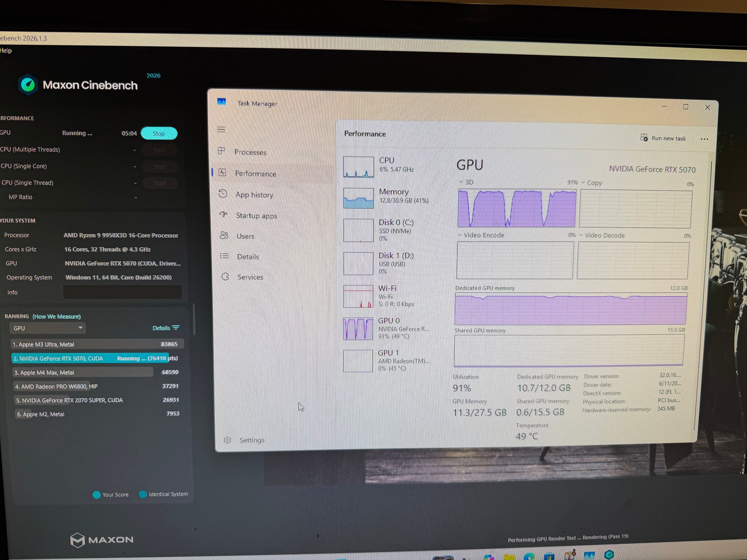This screenshot has width=747, height=560.
Task: Switch to Task Manager taskbar icon
Action: tap(589, 556)
